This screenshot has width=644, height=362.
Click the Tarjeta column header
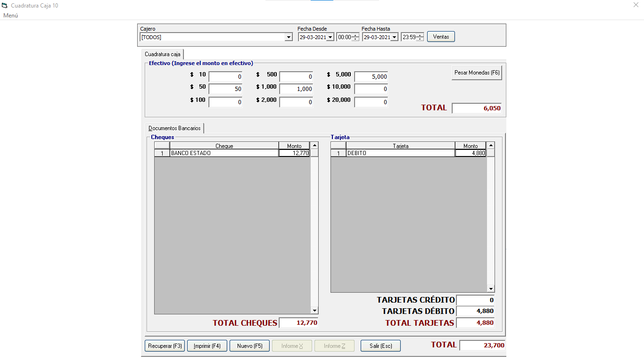[x=401, y=146]
